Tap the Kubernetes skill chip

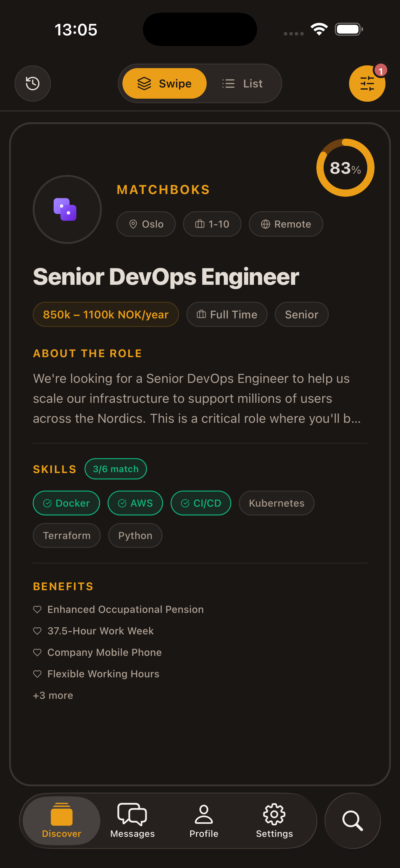[276, 503]
